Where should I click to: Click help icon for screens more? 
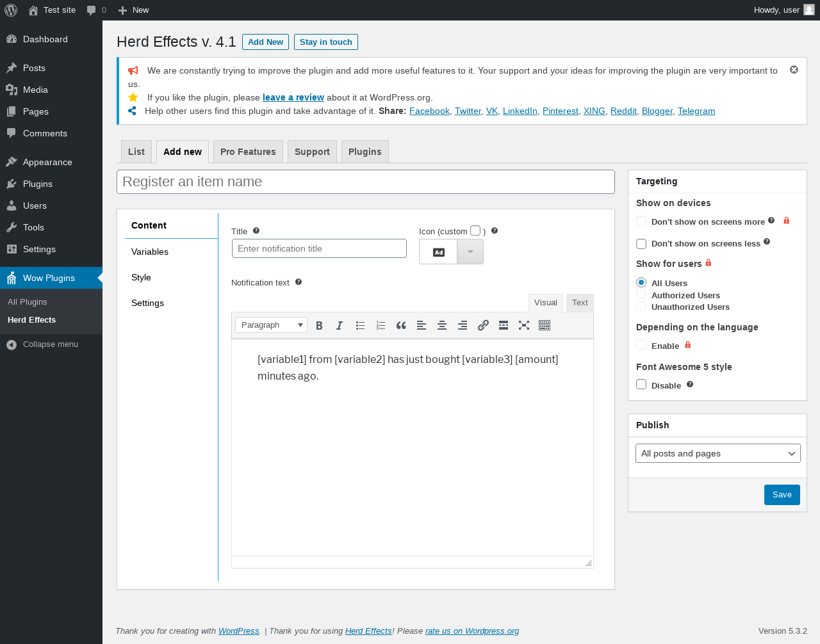coord(771,220)
